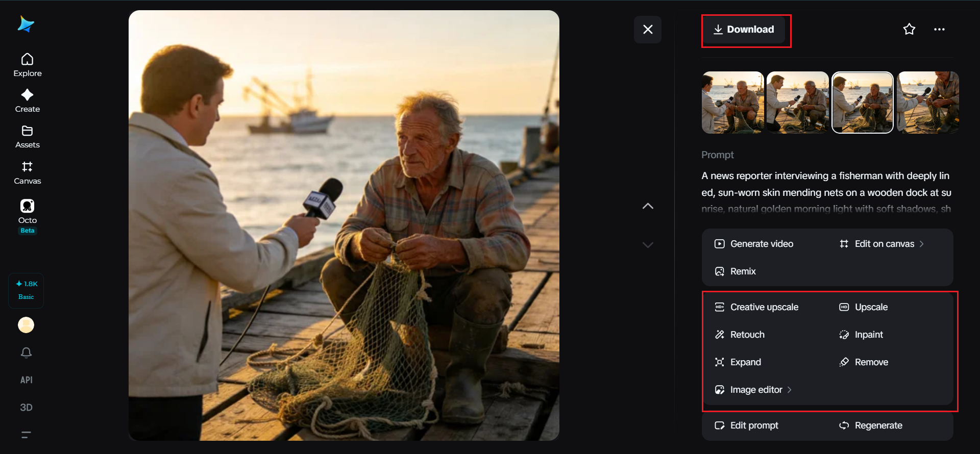Go to next image with down chevron
Image resolution: width=980 pixels, height=454 pixels.
[648, 245]
